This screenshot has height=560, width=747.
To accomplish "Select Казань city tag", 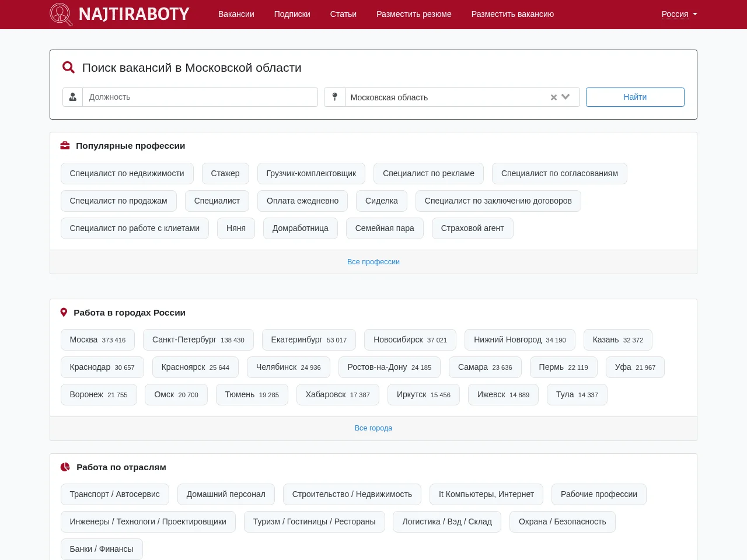I will tap(618, 340).
